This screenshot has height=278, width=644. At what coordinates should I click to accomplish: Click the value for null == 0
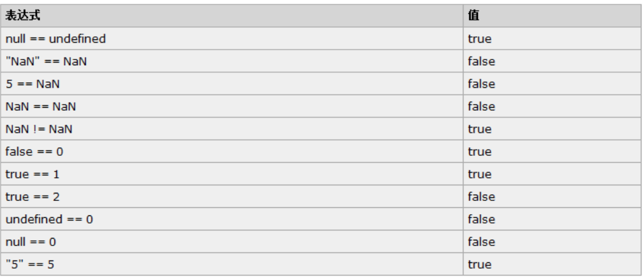[481, 242]
